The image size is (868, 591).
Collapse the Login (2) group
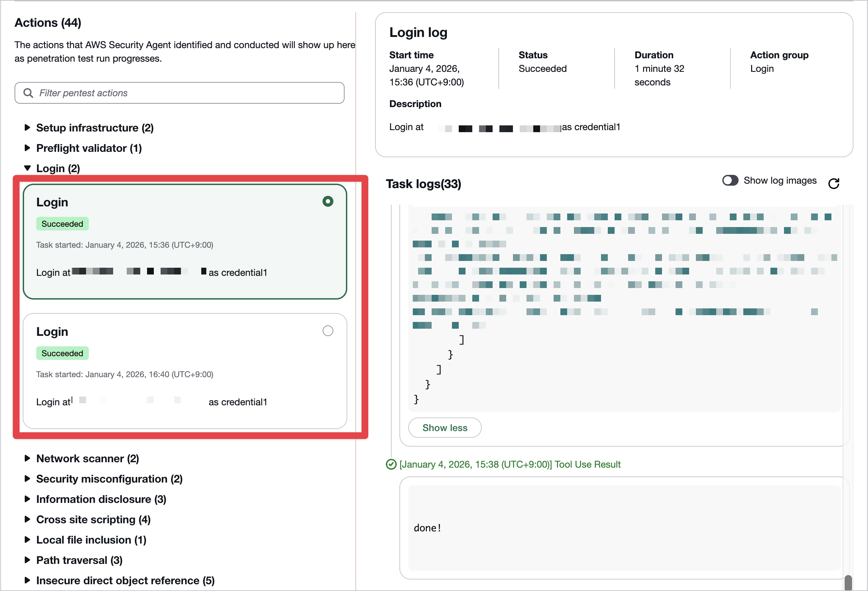pyautogui.click(x=27, y=168)
